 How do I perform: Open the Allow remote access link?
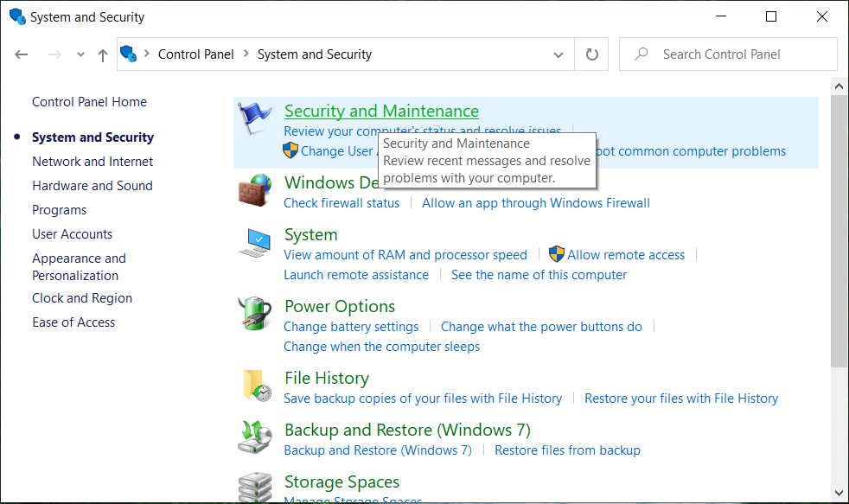click(x=625, y=255)
